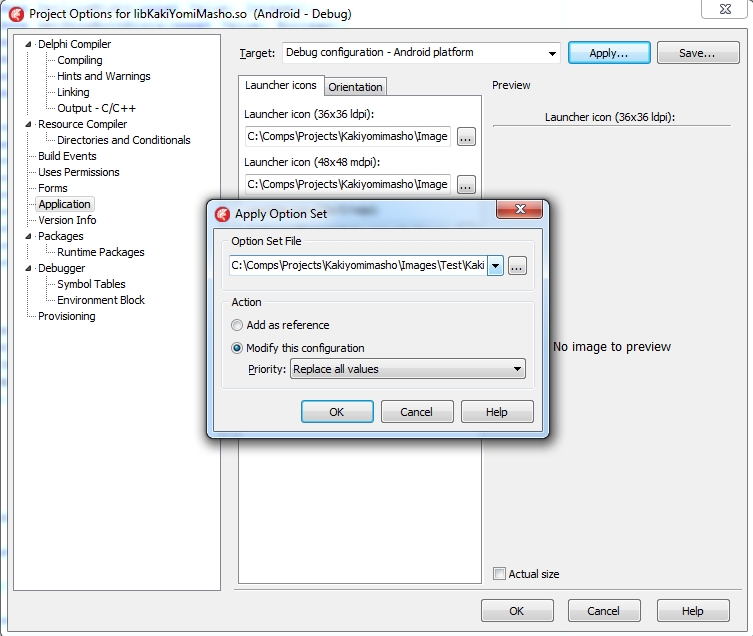Viewport: 753px width, 636px height.
Task: Select Debugger tree item label
Action: point(61,269)
